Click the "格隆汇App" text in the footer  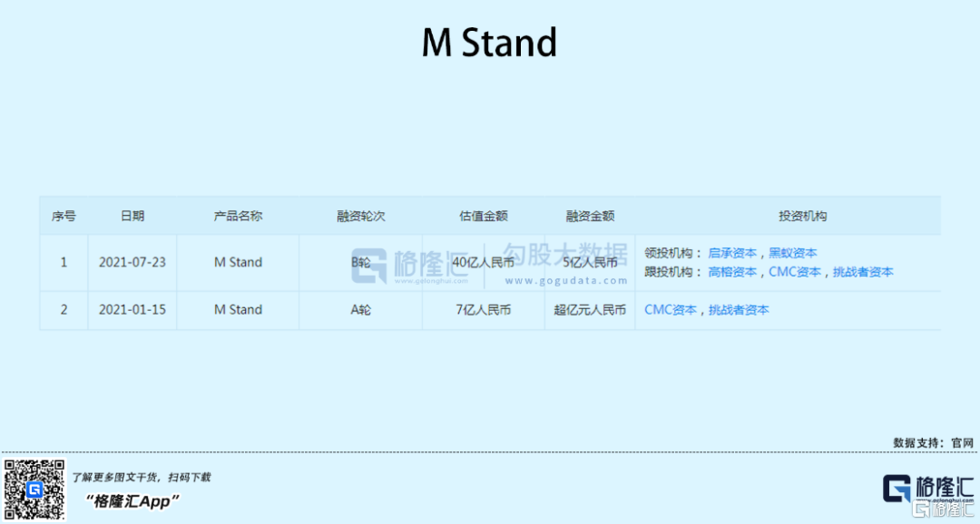pyautogui.click(x=132, y=501)
